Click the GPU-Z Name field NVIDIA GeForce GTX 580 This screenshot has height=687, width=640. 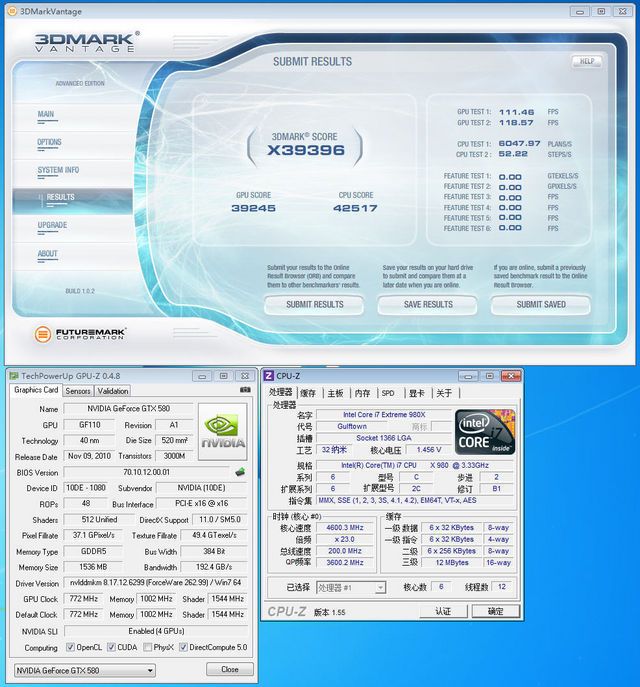pyautogui.click(x=128, y=409)
